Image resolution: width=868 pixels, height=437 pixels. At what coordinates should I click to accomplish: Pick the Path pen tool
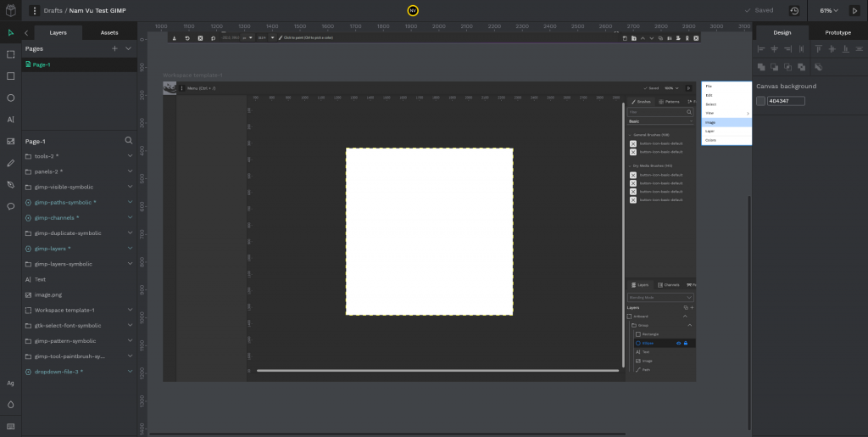pos(10,184)
